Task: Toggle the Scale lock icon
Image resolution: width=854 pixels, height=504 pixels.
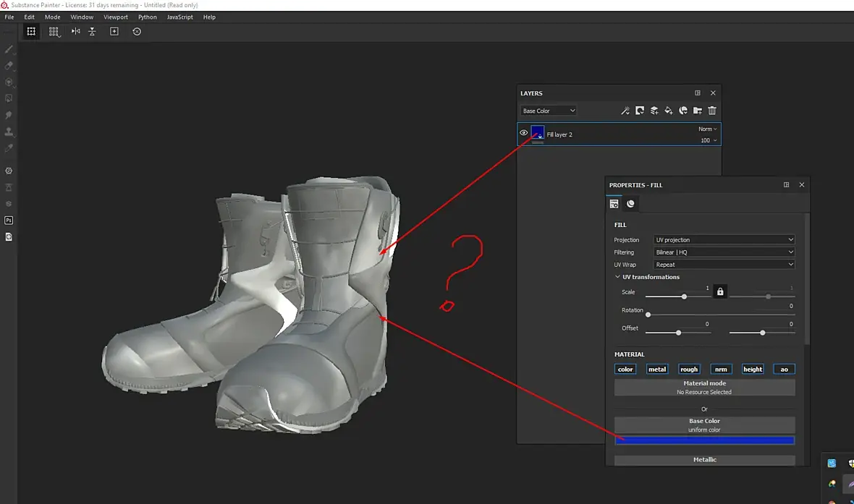Action: [719, 291]
